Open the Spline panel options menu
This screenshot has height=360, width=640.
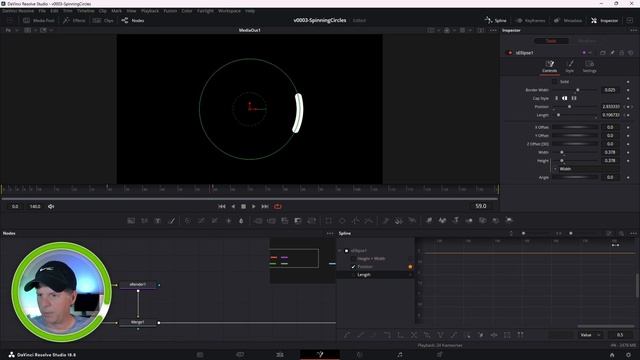click(633, 233)
